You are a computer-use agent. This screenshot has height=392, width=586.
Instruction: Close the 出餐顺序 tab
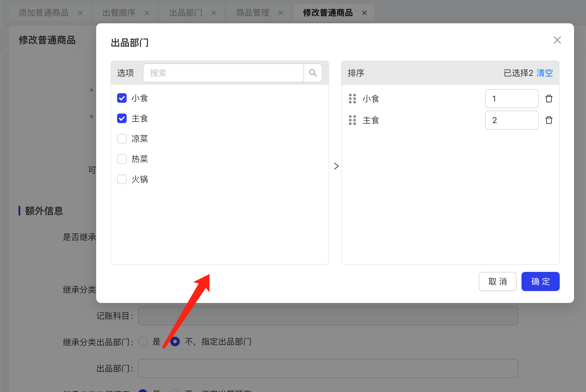pyautogui.click(x=147, y=13)
